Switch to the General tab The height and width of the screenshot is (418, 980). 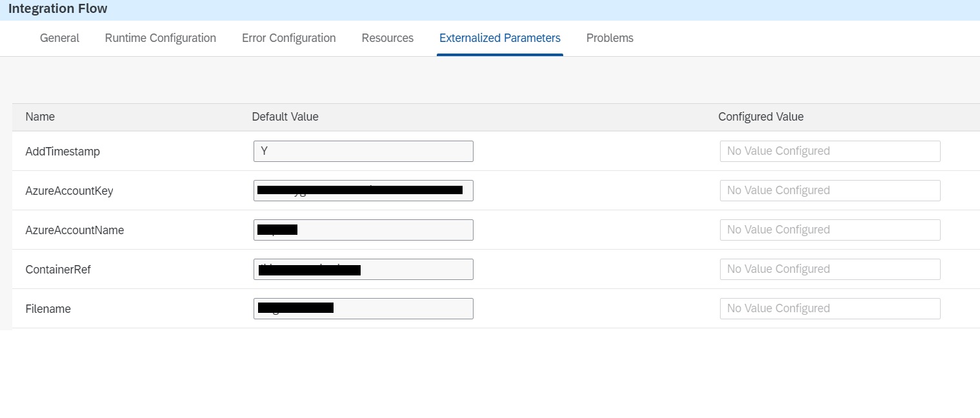point(59,38)
